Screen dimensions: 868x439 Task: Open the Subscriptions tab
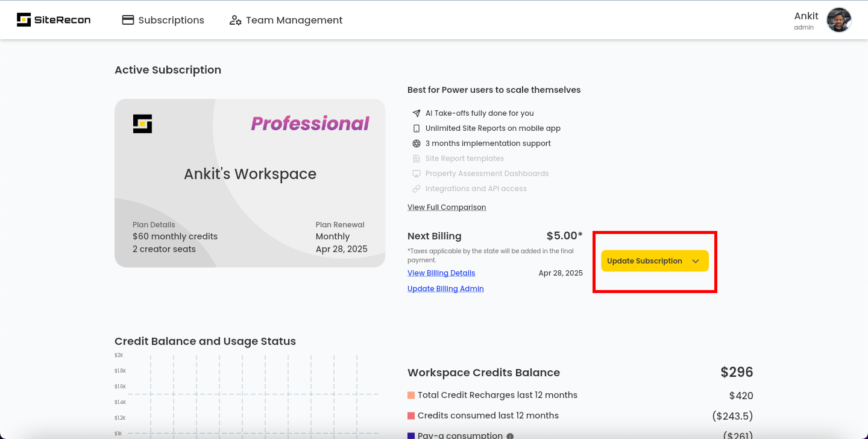tap(163, 20)
